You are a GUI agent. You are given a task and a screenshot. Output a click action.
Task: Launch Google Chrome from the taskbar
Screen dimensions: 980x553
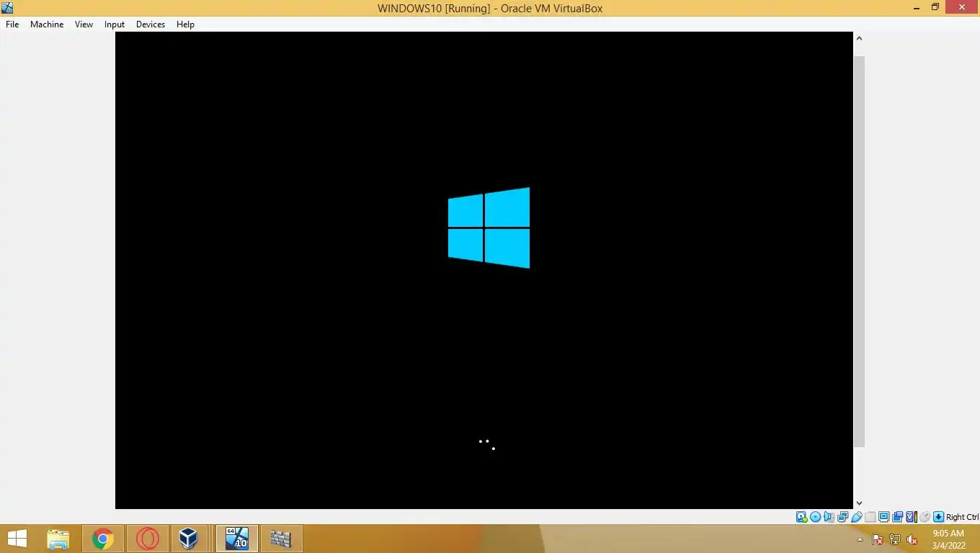coord(103,539)
